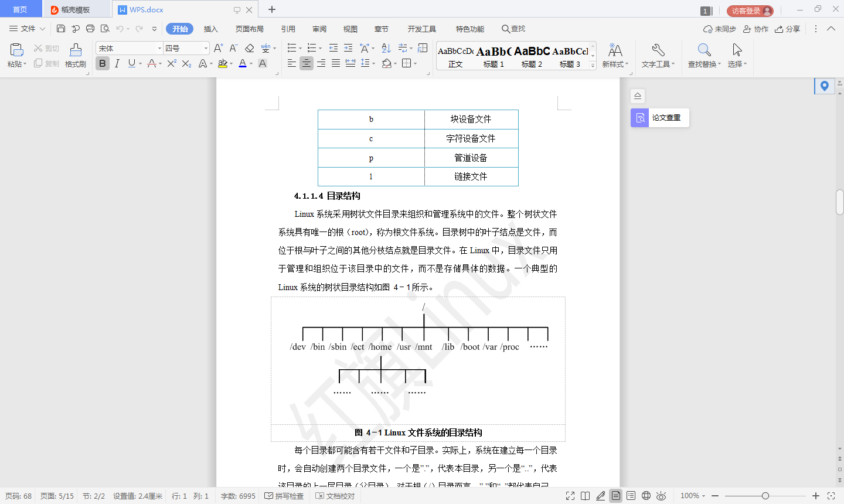Click the Character Shading icon
The width and height of the screenshot is (844, 504).
tap(263, 63)
